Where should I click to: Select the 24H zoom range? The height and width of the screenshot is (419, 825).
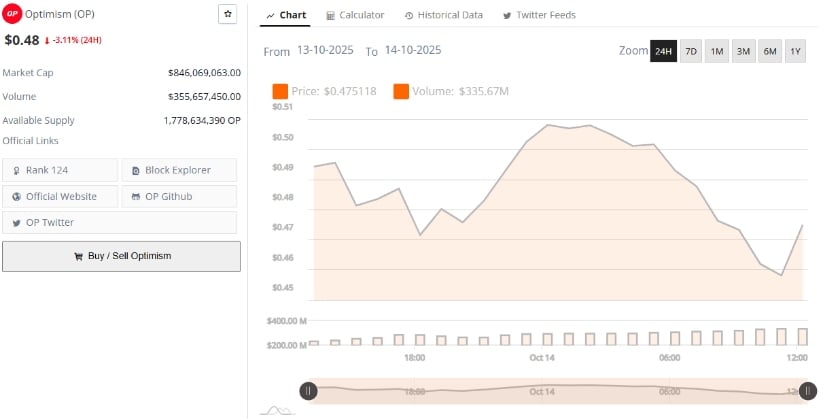point(663,51)
